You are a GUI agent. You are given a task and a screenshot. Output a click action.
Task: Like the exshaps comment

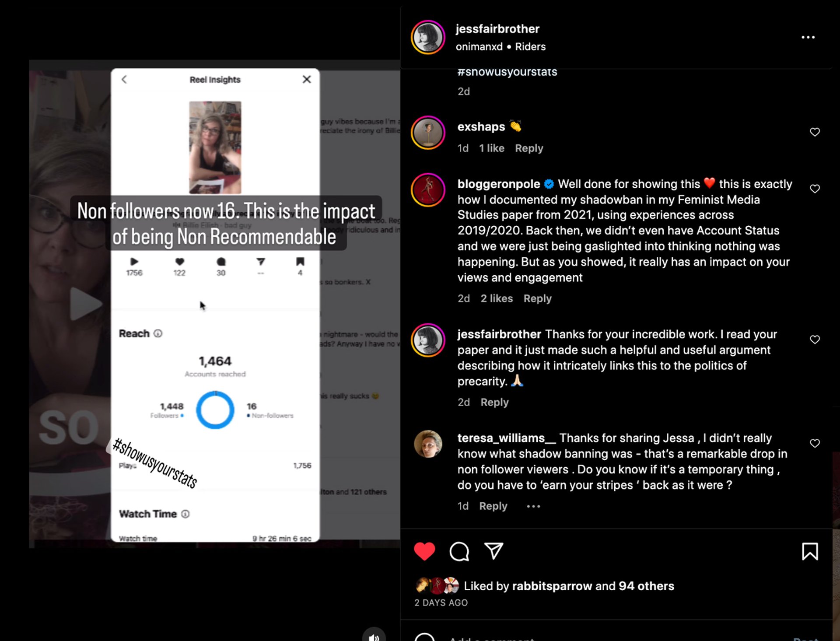coord(815,132)
